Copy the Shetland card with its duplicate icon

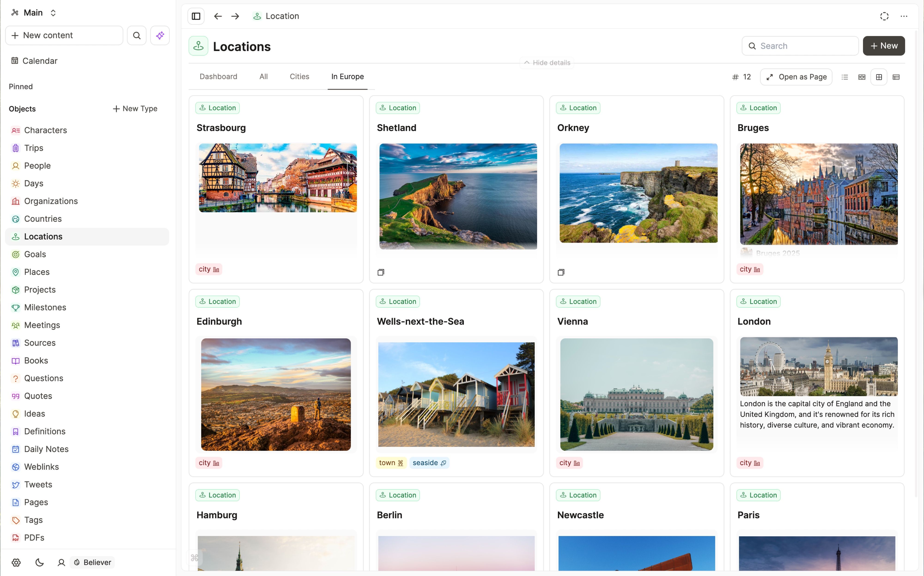(x=381, y=272)
